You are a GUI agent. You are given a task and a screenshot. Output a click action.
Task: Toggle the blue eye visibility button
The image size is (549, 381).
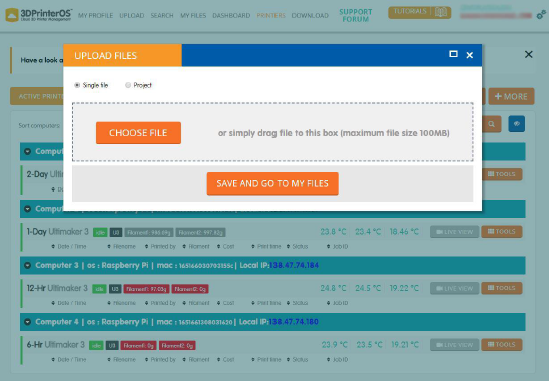coord(517,124)
